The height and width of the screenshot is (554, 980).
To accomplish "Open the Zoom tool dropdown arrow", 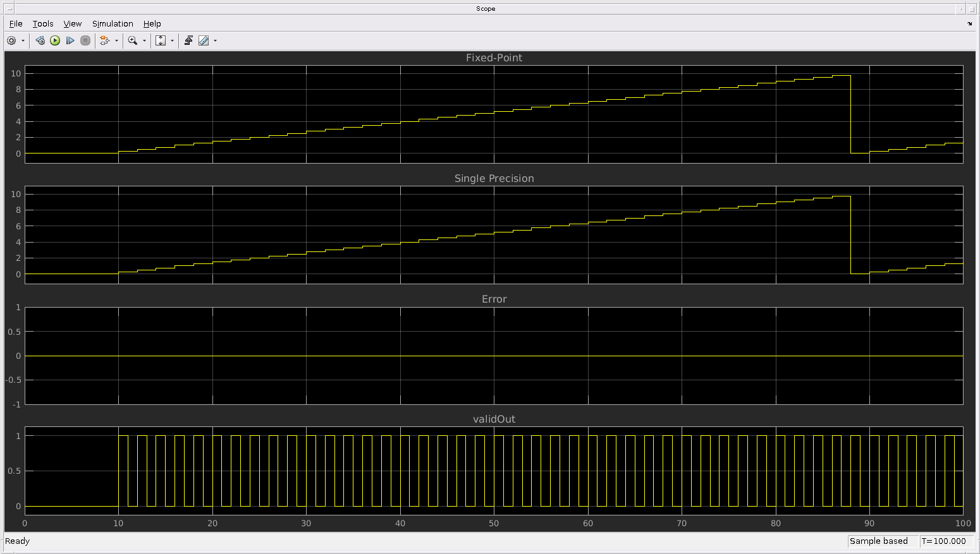I will [144, 40].
